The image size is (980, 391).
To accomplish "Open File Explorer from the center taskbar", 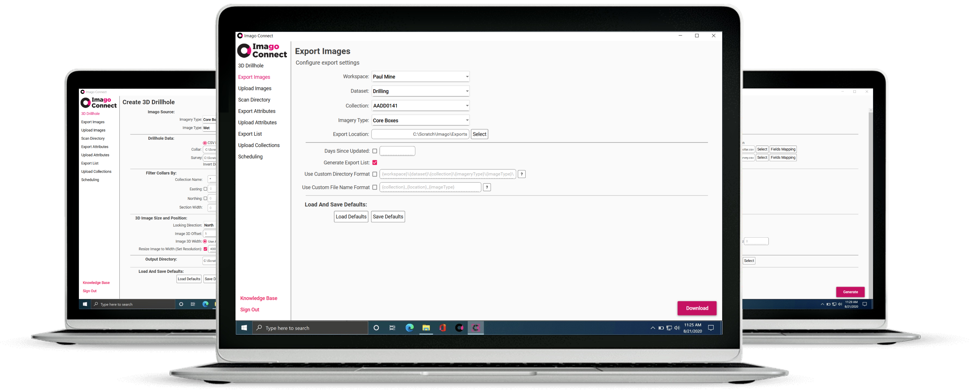I will coord(426,328).
